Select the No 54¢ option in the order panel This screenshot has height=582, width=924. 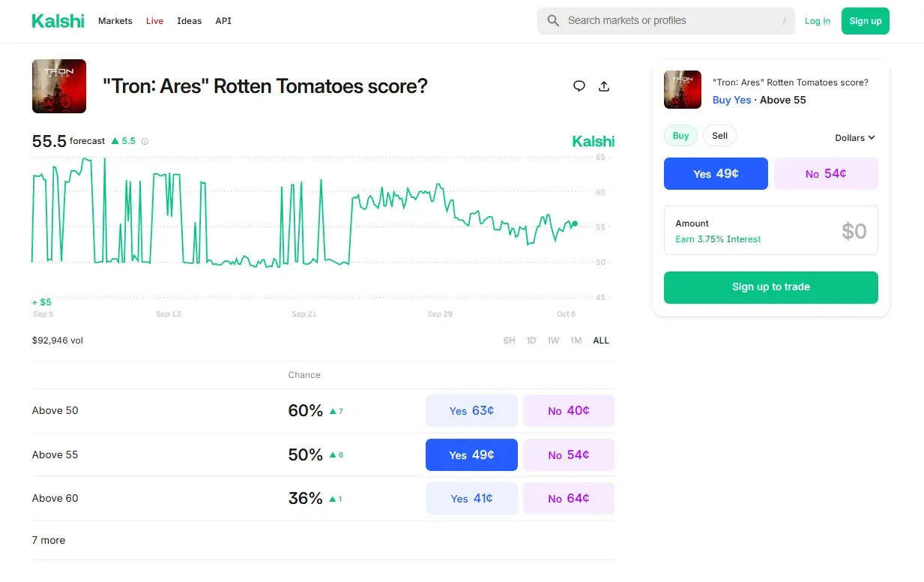pyautogui.click(x=825, y=173)
